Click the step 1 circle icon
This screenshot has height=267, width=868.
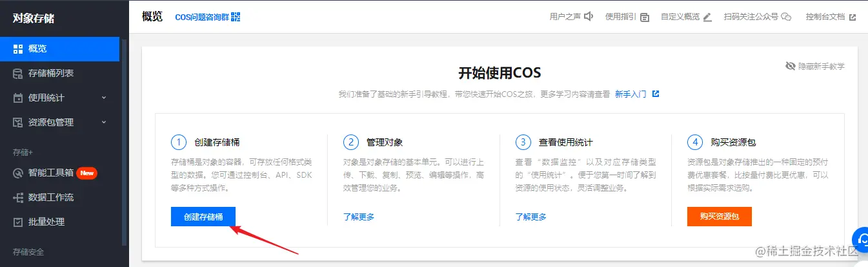click(178, 142)
